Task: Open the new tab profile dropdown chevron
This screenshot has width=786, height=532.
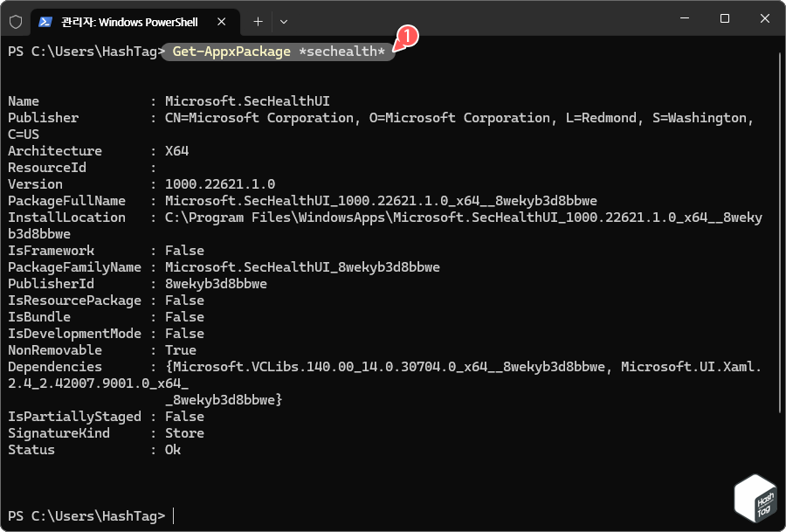Action: (284, 22)
